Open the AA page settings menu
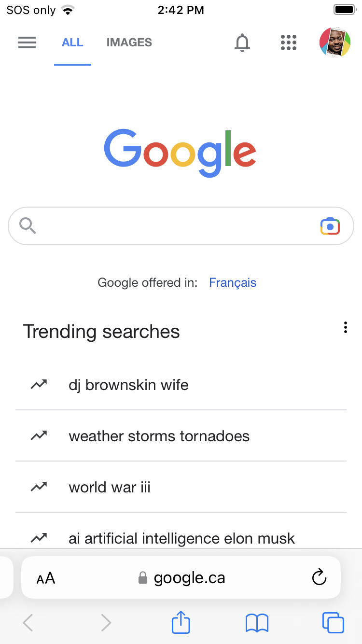 pos(46,578)
